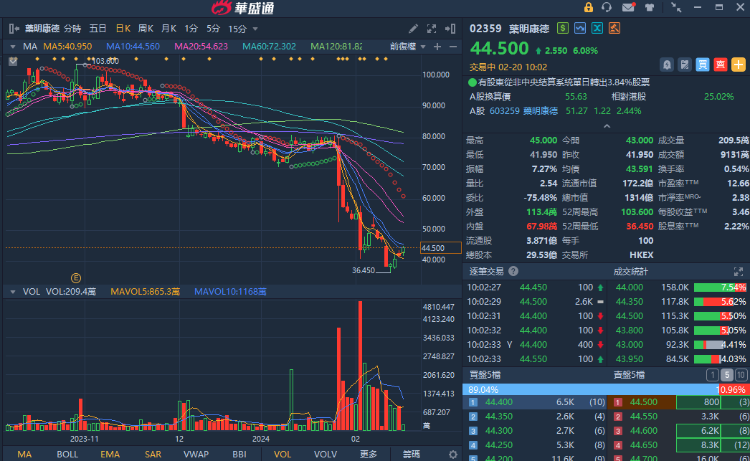Expand chart to full screen

click(431, 29)
